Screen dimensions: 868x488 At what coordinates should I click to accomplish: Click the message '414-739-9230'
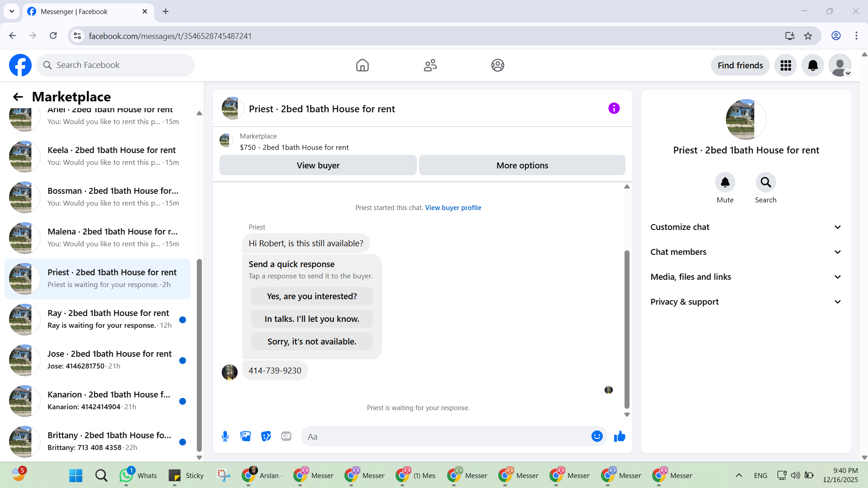pos(275,370)
